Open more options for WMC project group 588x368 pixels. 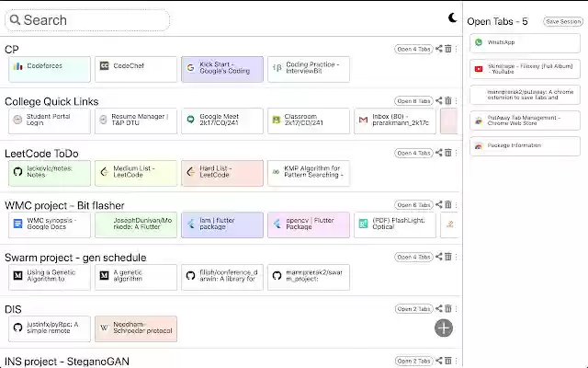[x=457, y=204]
